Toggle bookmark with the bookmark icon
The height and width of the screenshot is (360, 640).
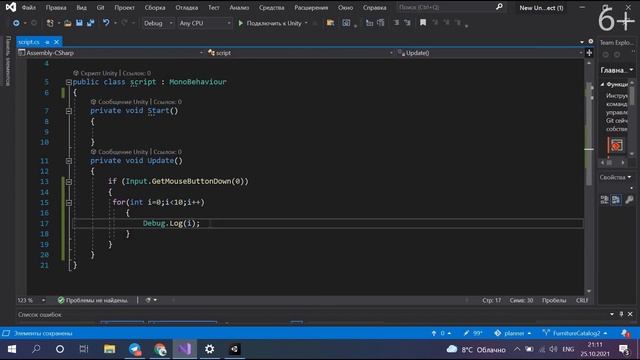tap(423, 23)
